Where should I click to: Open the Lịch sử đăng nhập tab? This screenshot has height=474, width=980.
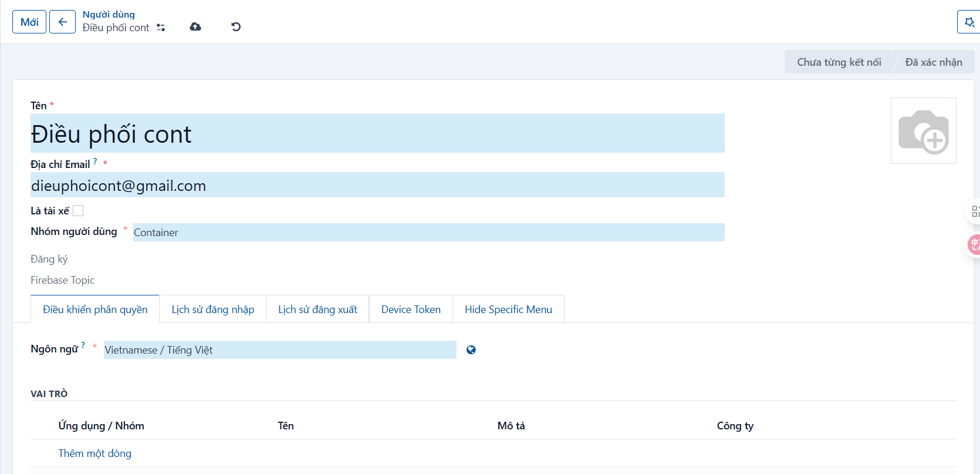[213, 310]
